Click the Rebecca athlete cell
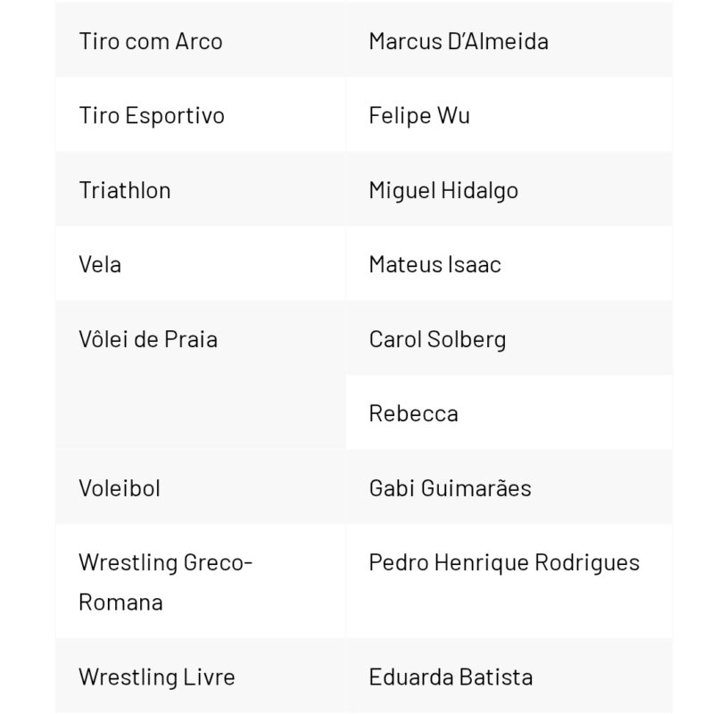Screen dimensions: 728x714 [413, 413]
